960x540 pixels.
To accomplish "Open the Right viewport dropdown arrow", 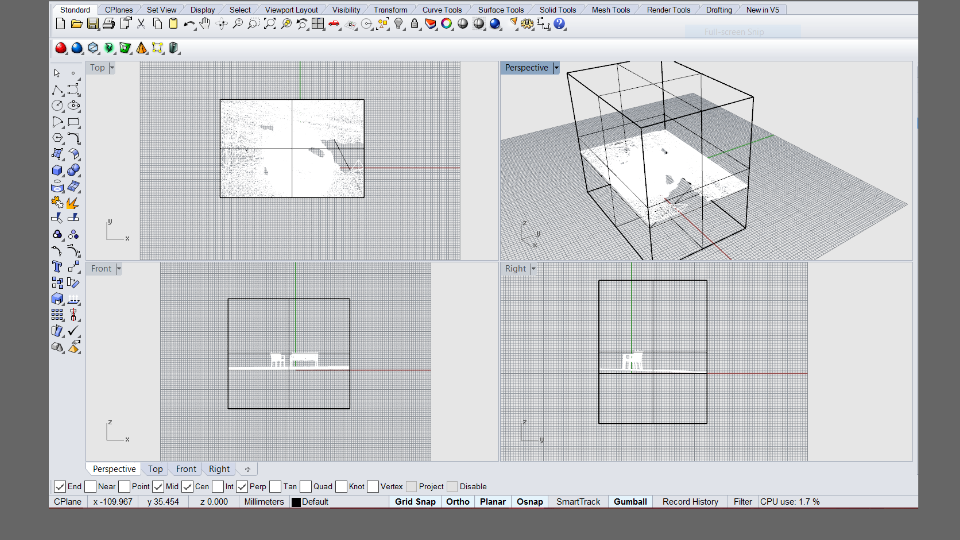I will coord(534,269).
